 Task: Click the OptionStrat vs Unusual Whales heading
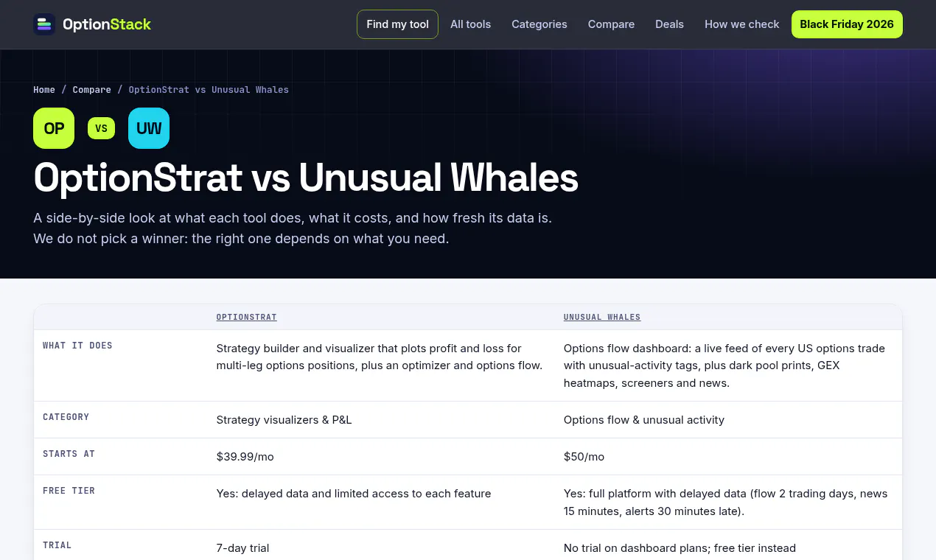(x=306, y=178)
